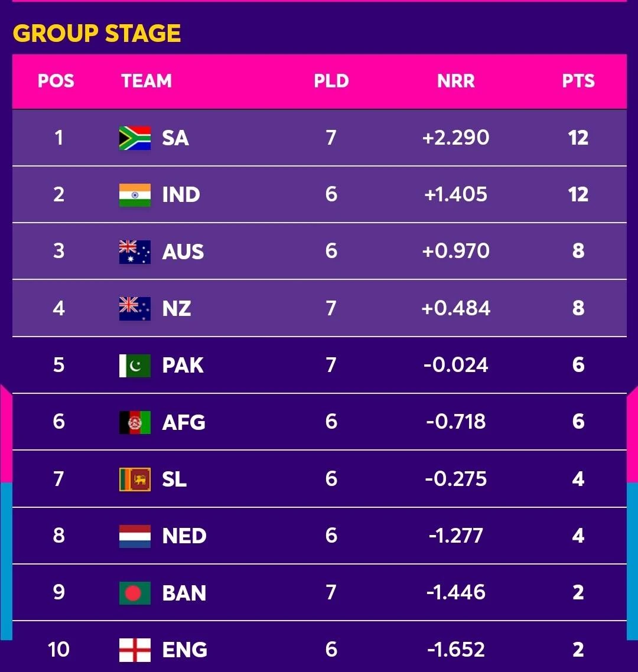
Task: Select the PLD column header
Action: [x=331, y=81]
